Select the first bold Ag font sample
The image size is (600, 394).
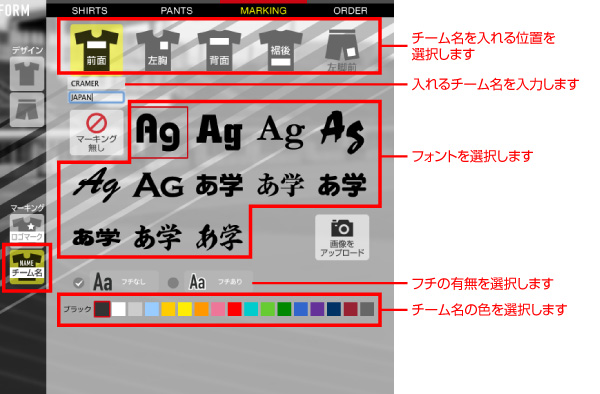158,132
